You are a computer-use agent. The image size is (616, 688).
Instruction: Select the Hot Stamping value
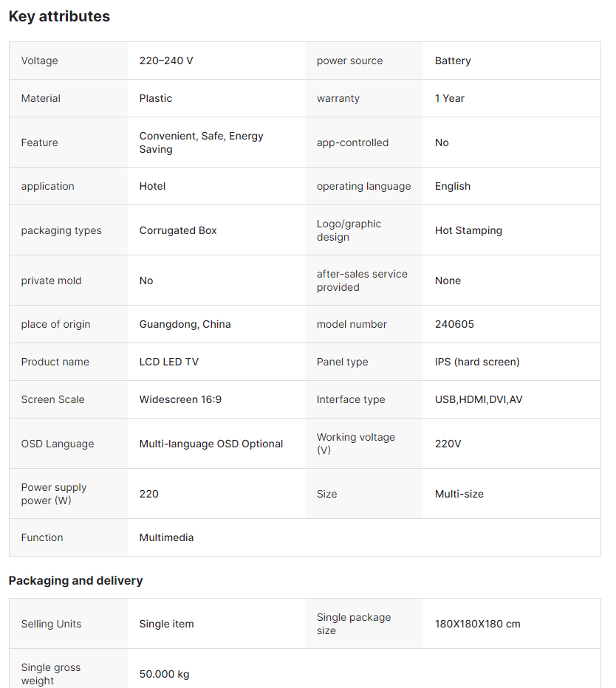pyautogui.click(x=468, y=230)
